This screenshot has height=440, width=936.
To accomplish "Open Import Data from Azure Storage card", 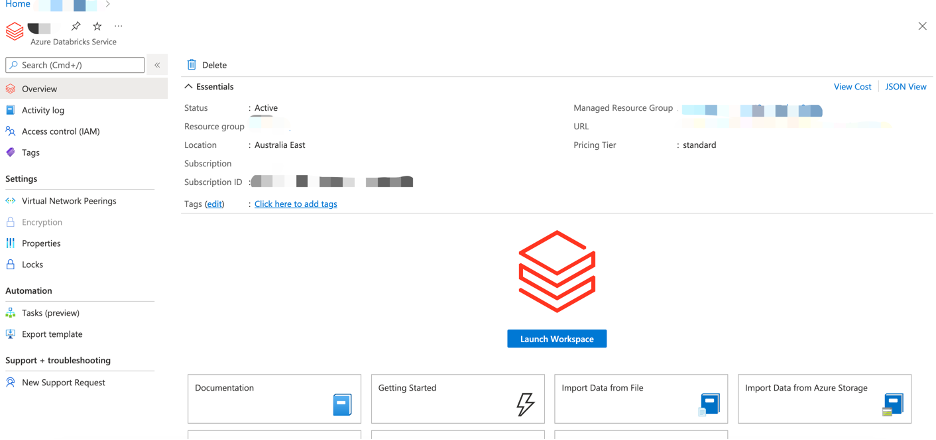I will point(825,399).
